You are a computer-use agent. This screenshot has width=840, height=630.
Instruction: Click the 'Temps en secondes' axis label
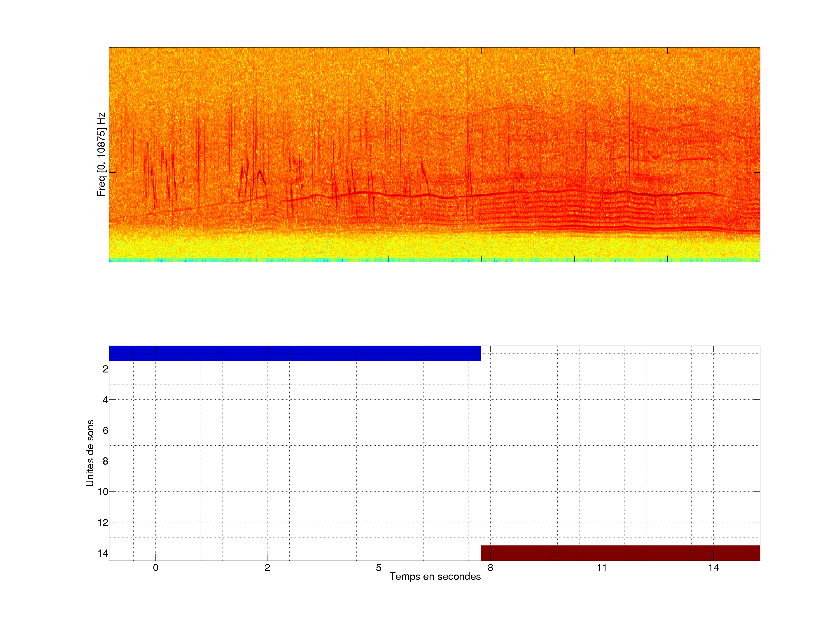435,576
